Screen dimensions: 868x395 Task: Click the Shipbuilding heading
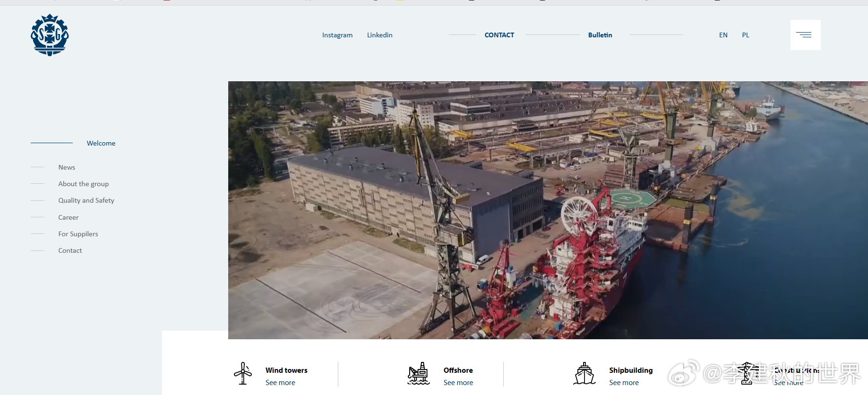[x=631, y=370]
